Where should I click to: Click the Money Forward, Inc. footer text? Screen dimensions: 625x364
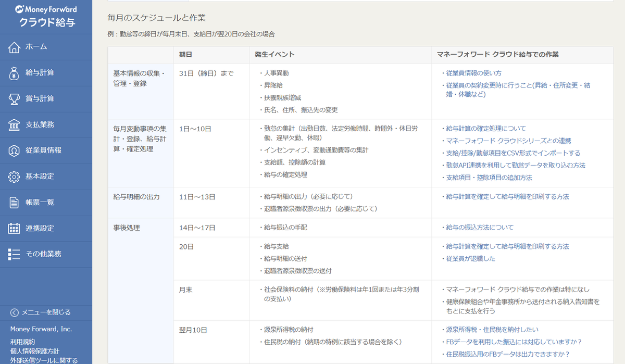click(41, 329)
